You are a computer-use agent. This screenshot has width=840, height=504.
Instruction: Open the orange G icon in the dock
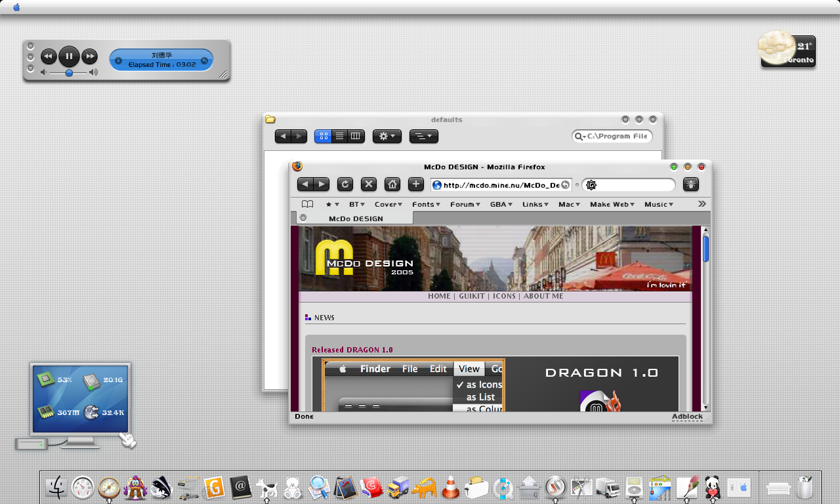tap(215, 488)
